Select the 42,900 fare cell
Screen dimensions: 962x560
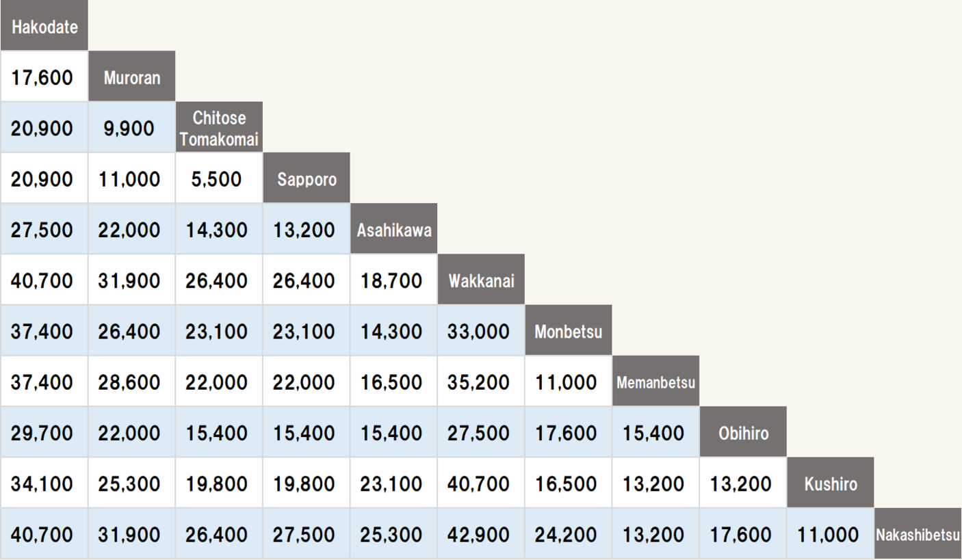pos(479,535)
